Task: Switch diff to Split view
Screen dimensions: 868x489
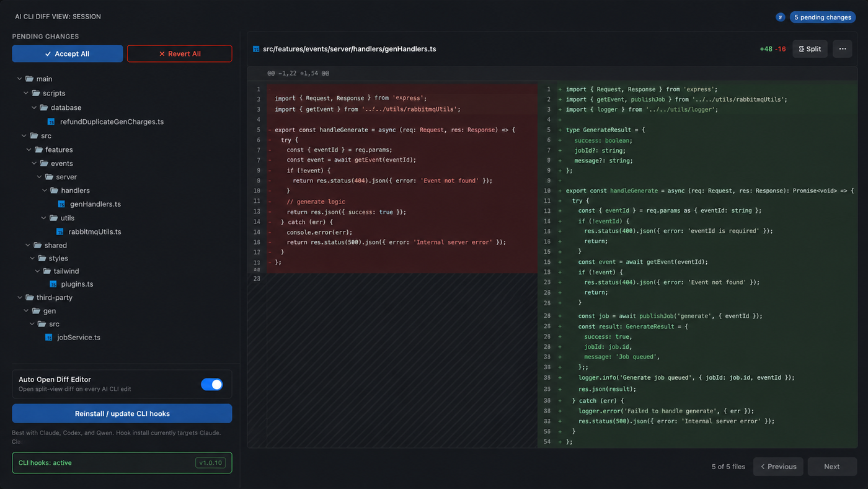Action: pyautogui.click(x=810, y=49)
